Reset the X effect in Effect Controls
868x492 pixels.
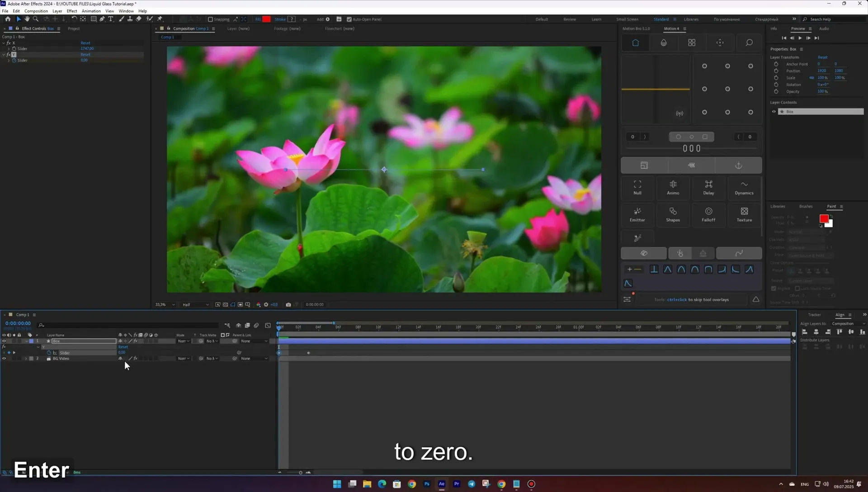pos(85,43)
